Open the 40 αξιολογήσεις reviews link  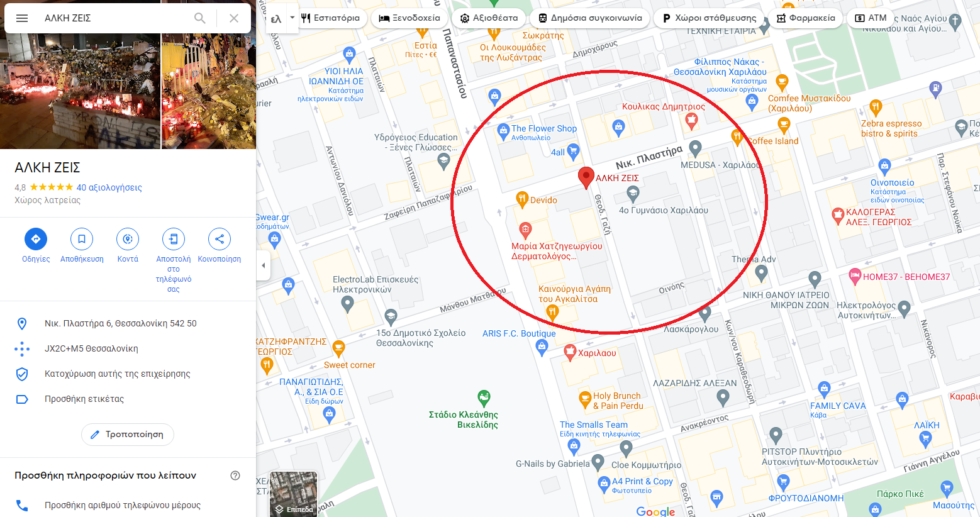coord(109,187)
